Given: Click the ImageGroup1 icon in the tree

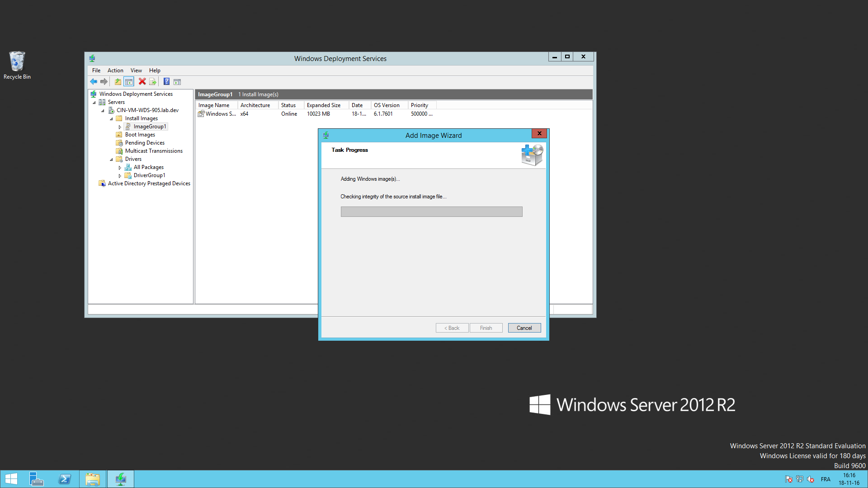Looking at the screenshot, I should click(128, 127).
